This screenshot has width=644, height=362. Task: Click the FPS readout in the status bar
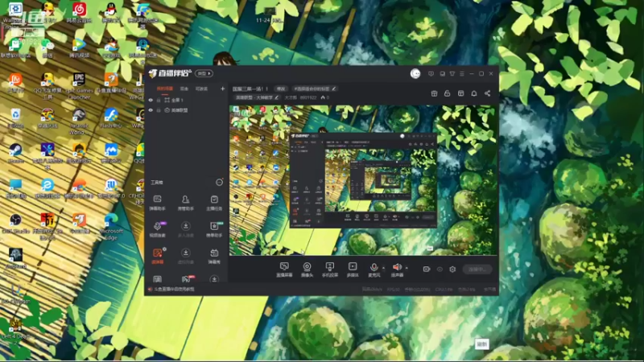pyautogui.click(x=393, y=290)
